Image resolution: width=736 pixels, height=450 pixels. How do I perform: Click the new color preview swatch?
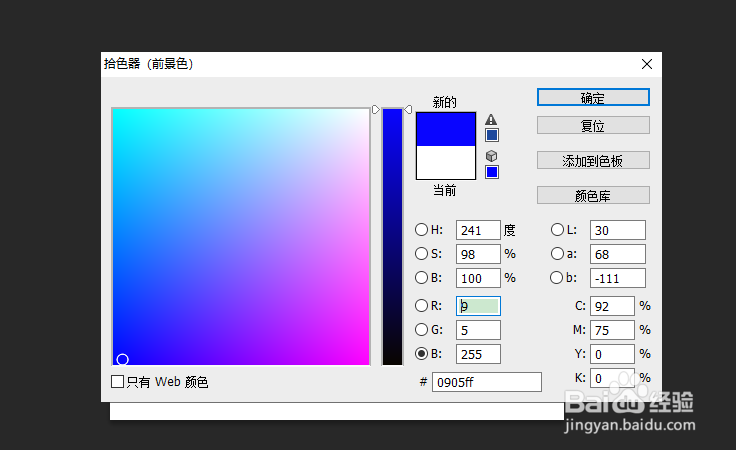446,129
